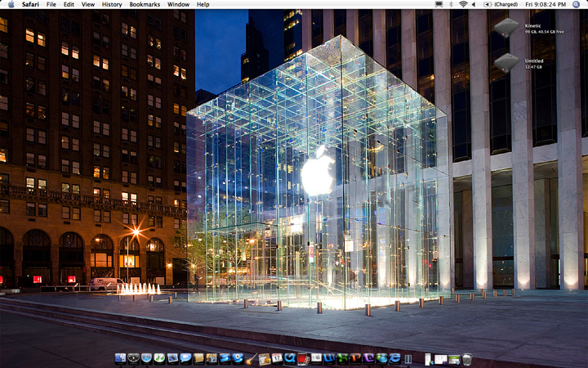Open the Edit menu
Image resolution: width=588 pixels, height=368 pixels.
tap(69, 4)
